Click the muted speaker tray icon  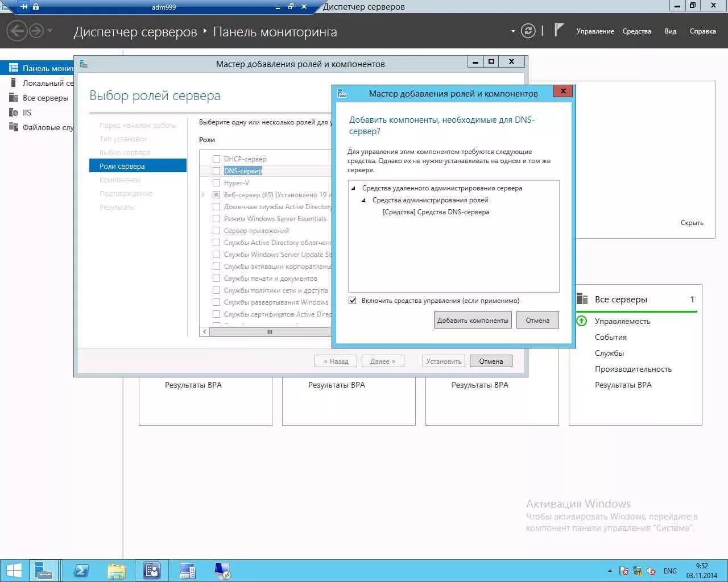tap(652, 571)
